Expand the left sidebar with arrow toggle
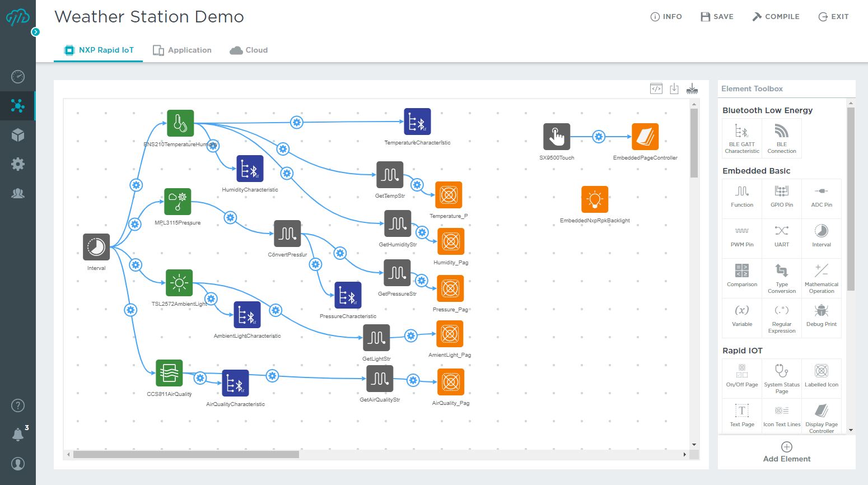 (36, 32)
